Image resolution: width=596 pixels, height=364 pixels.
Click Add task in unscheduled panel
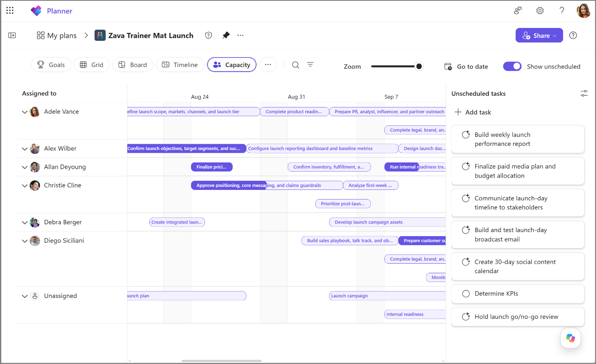(x=473, y=112)
